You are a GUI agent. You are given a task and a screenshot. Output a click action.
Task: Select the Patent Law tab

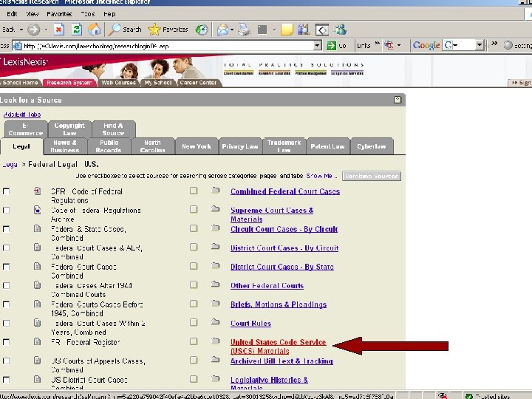pyautogui.click(x=327, y=146)
